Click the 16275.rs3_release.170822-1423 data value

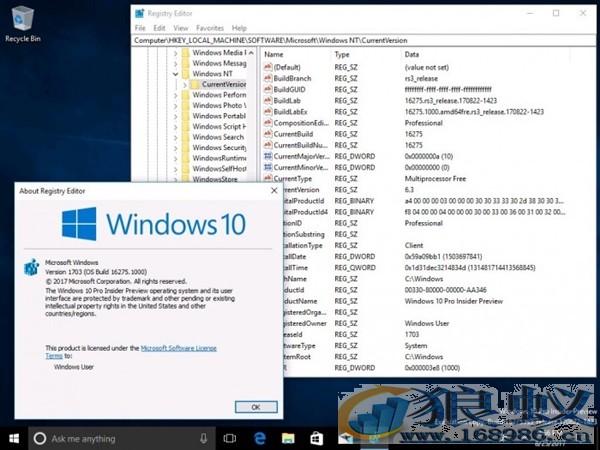coord(450,100)
